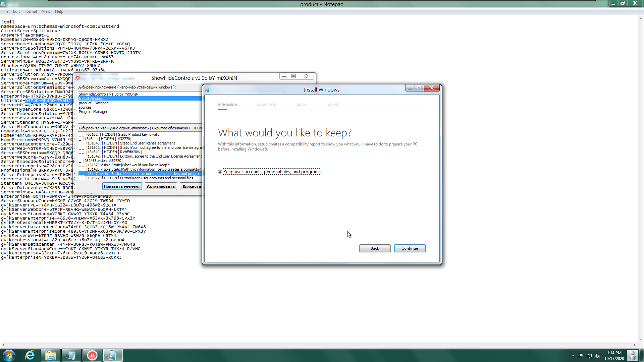The width and height of the screenshot is (644, 362).
Task: Select control row 262458 visible #32770
Action: point(141,161)
